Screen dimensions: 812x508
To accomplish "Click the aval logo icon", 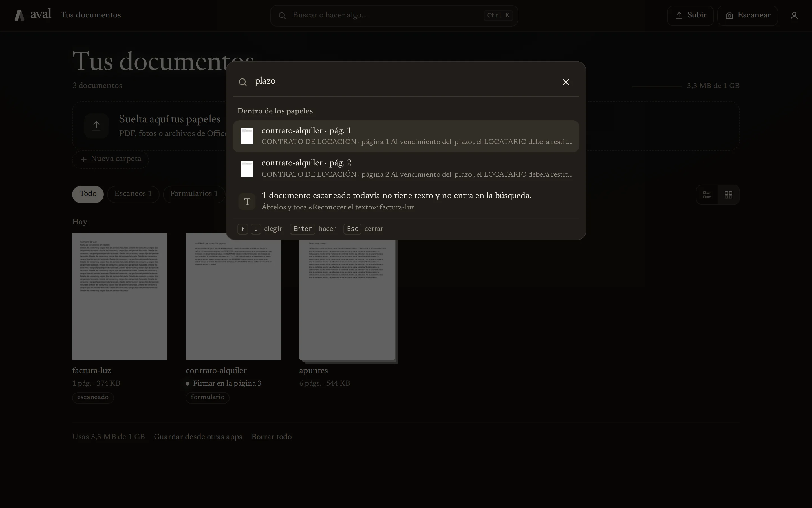I will (x=19, y=16).
